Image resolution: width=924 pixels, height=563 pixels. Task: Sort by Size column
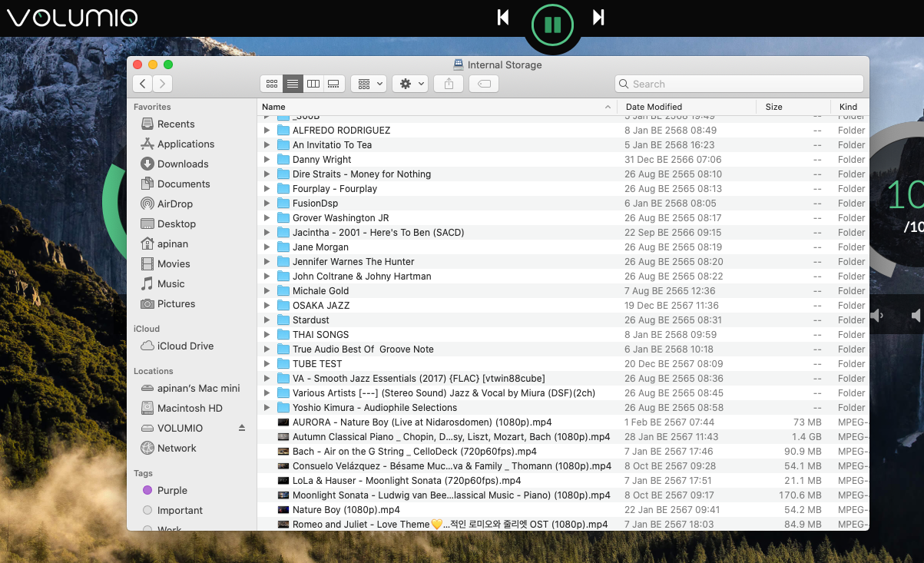[793, 107]
